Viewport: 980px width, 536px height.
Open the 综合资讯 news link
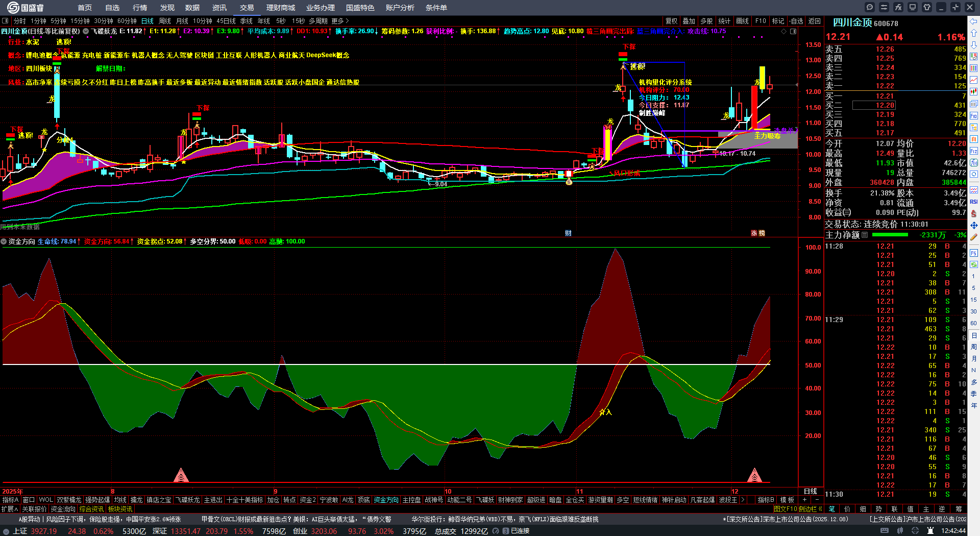tap(91, 509)
